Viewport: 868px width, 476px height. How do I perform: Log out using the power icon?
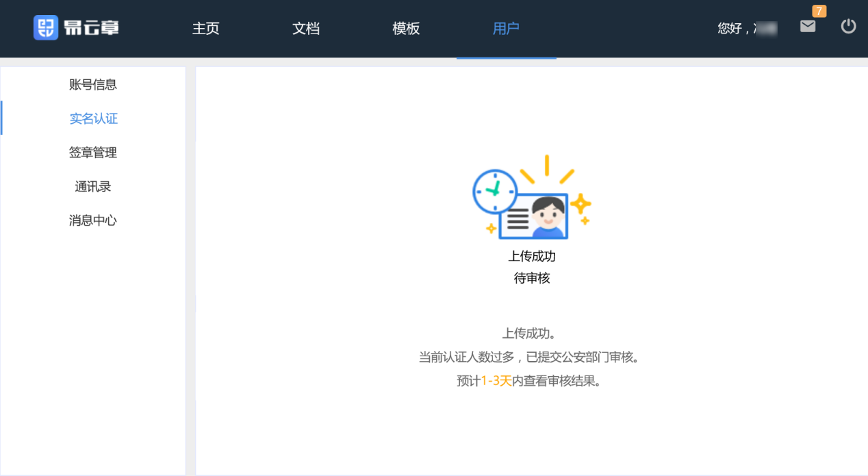tap(848, 27)
